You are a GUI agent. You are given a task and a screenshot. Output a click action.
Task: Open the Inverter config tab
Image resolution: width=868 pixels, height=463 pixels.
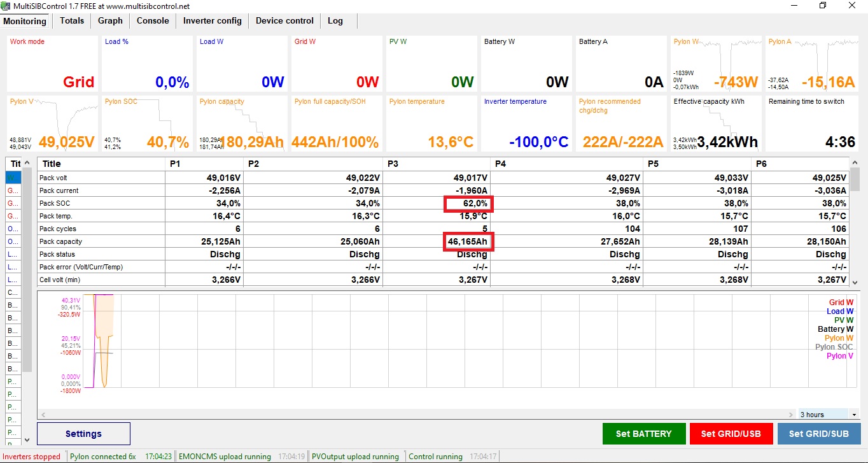(x=212, y=21)
